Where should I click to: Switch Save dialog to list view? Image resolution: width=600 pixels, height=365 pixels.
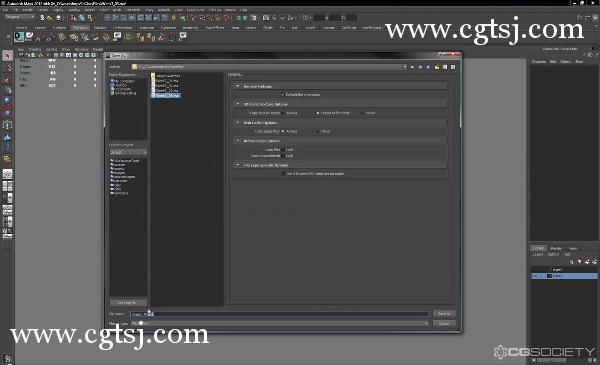445,67
